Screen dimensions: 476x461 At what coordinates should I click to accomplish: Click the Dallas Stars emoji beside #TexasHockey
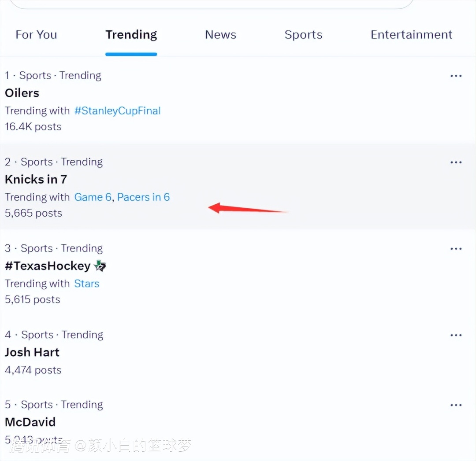[x=100, y=266]
